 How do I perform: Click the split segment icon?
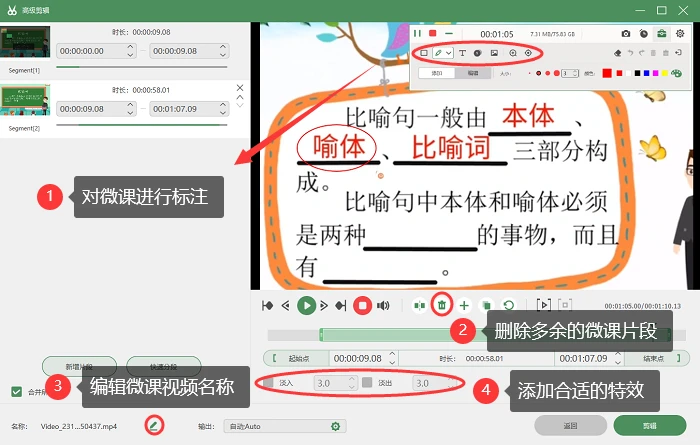pos(419,305)
